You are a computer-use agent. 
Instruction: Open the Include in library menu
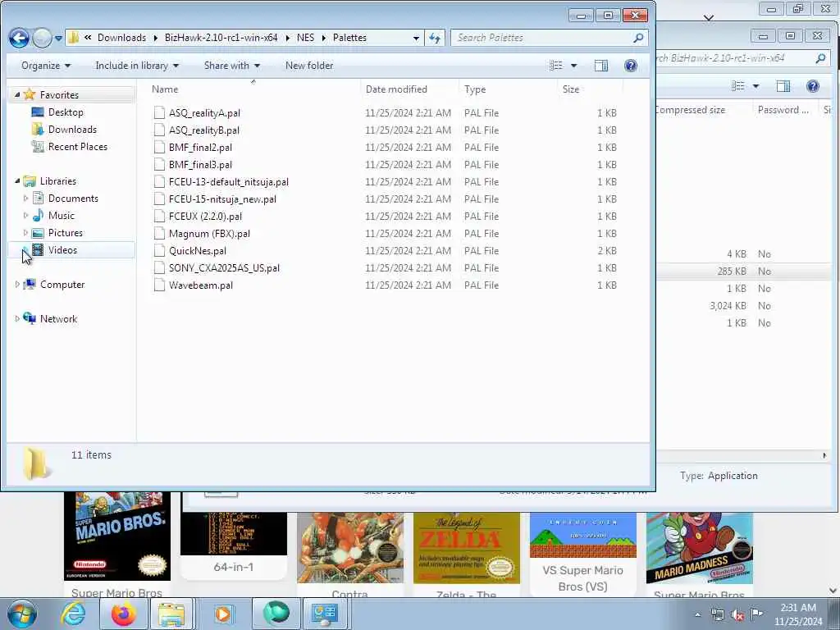(137, 66)
